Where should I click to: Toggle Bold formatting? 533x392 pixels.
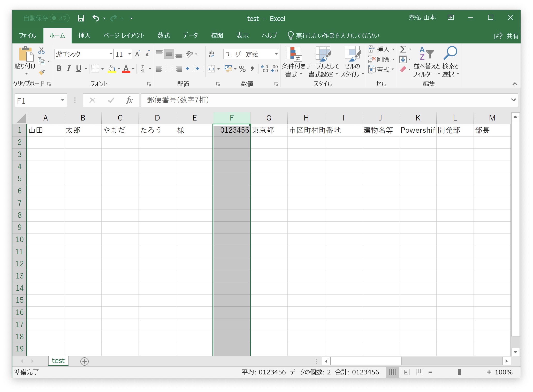59,69
